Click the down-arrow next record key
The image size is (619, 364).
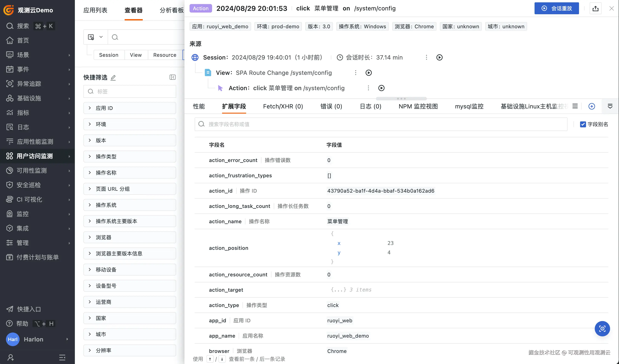(x=222, y=359)
